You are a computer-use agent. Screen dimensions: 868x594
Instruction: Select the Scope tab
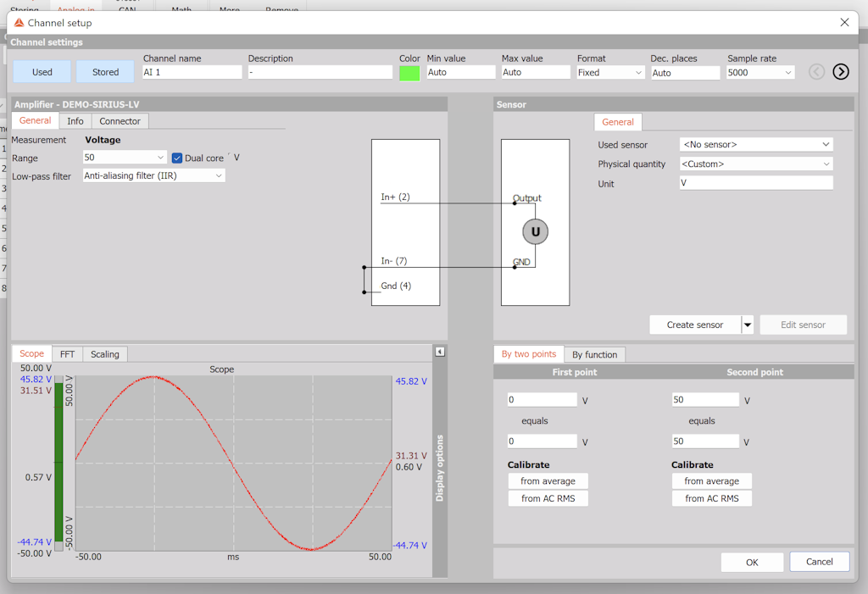pyautogui.click(x=31, y=353)
